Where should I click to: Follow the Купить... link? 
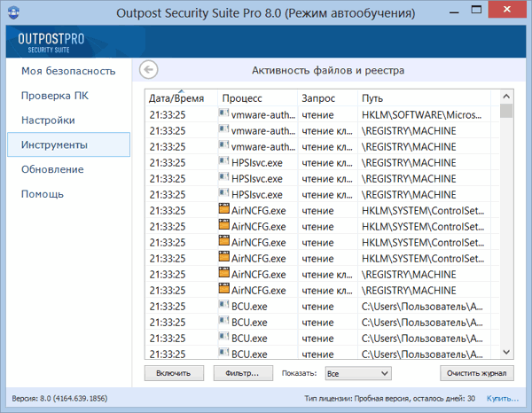pyautogui.click(x=502, y=399)
